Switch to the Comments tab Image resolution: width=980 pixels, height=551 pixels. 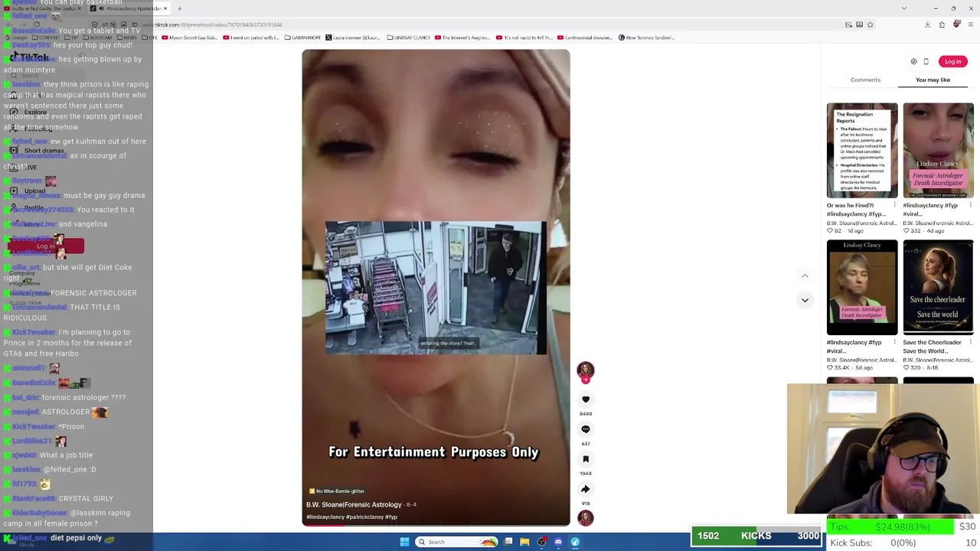click(865, 80)
